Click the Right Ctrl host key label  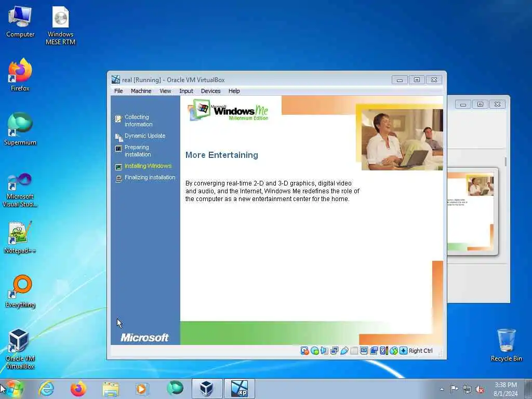[420, 351]
